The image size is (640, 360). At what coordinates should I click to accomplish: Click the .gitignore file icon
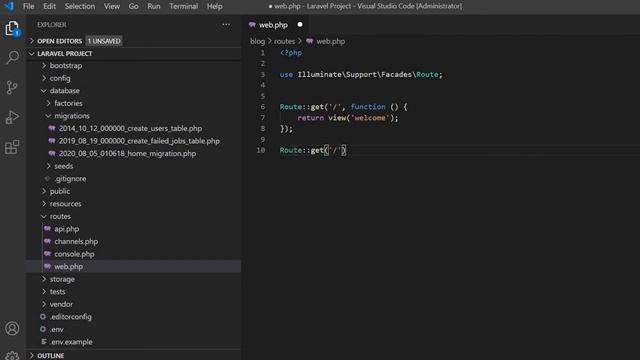tap(47, 178)
